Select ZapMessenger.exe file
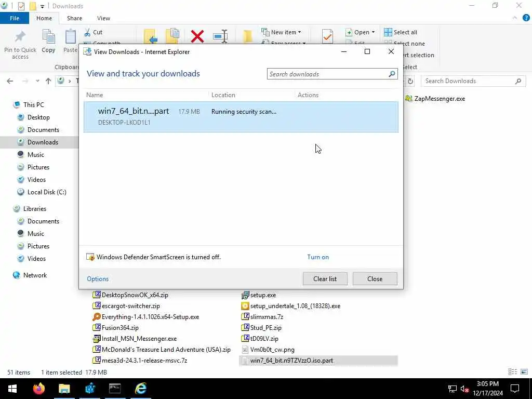Viewport: 532px width, 399px height. click(x=435, y=99)
